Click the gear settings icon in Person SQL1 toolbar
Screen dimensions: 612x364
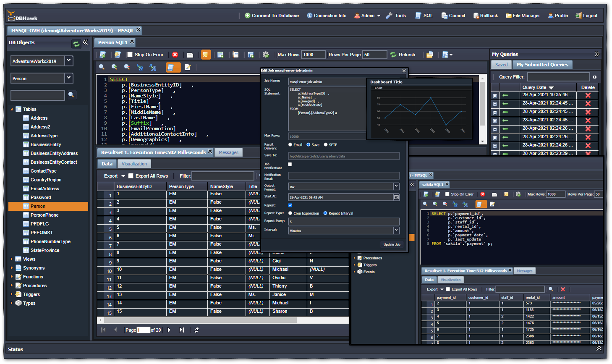[266, 55]
